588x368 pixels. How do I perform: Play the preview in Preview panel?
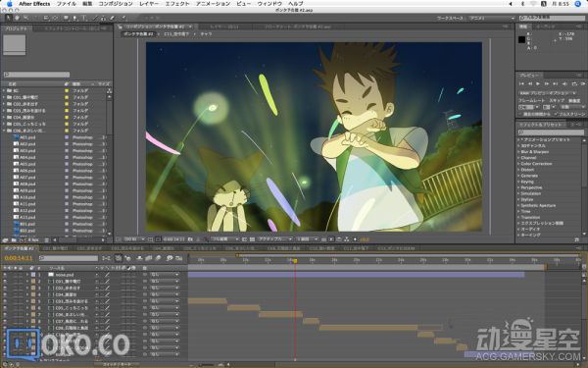pos(538,83)
